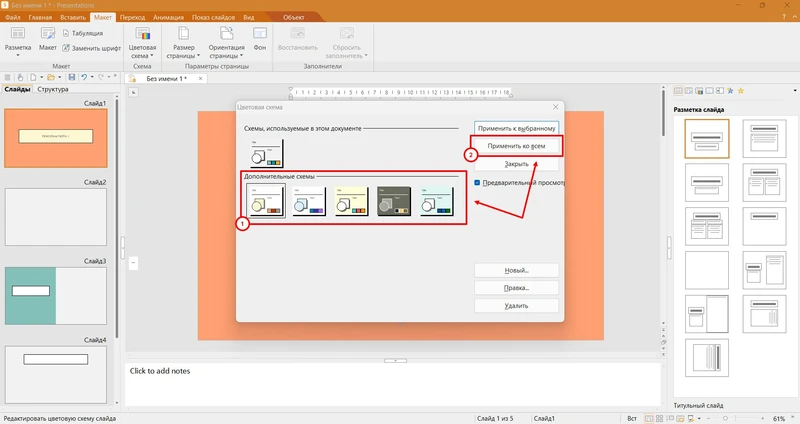Image resolution: width=800 pixels, height=424 pixels.
Task: Click Применить к выбранному button
Action: coord(516,129)
